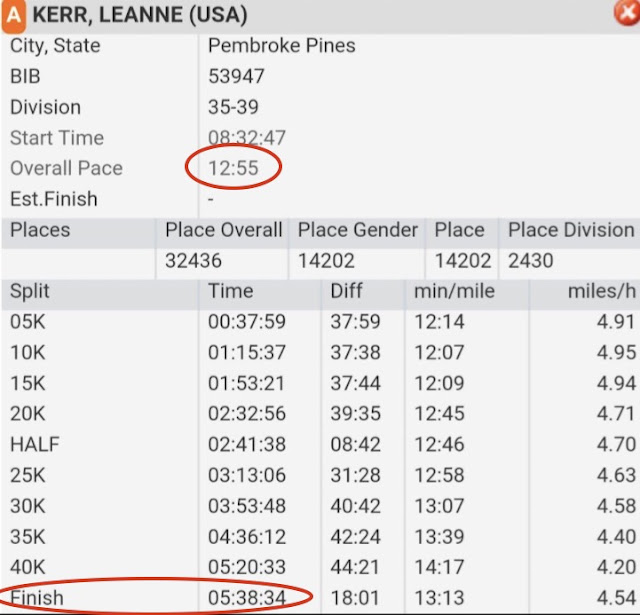Click the Diff column header
Image resolution: width=640 pixels, height=615 pixels.
click(346, 291)
